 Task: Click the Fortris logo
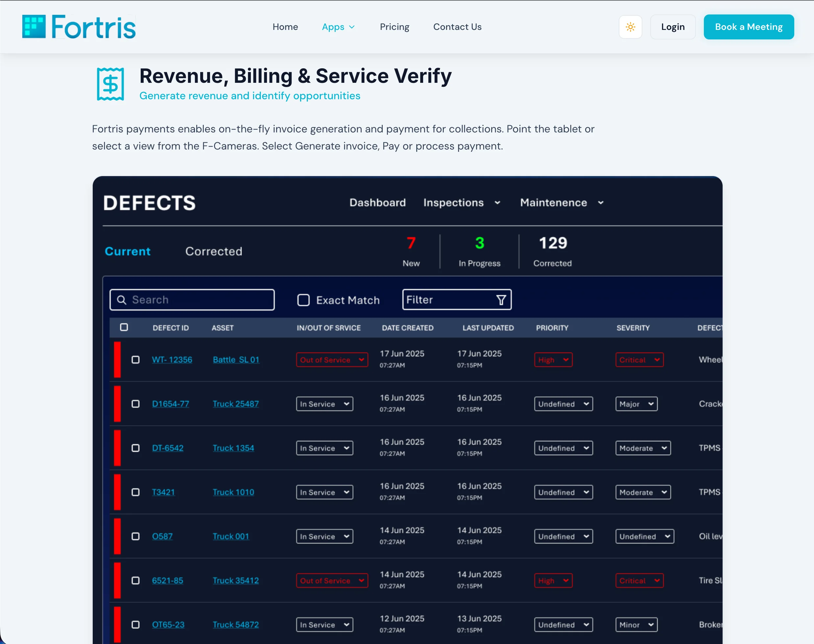tap(79, 27)
